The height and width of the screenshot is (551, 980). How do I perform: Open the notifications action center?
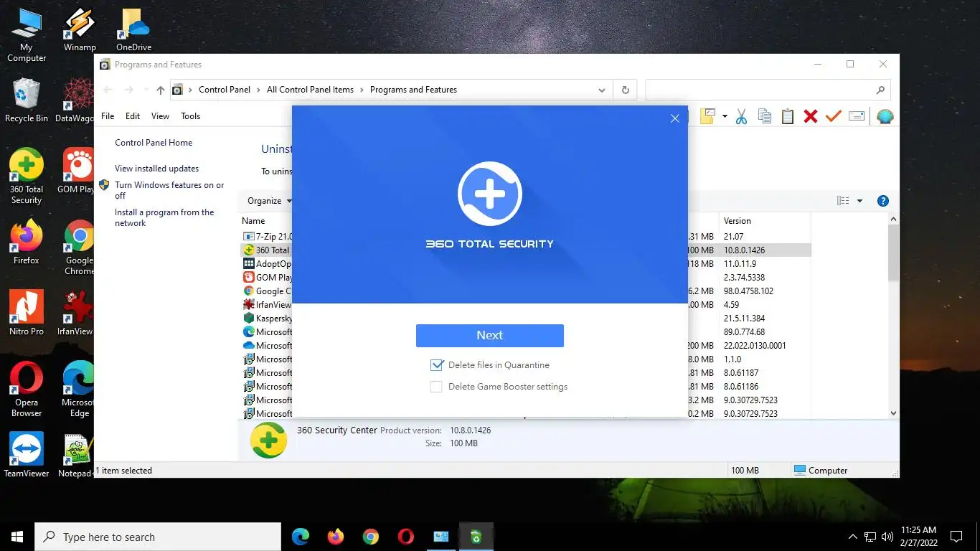[956, 537]
